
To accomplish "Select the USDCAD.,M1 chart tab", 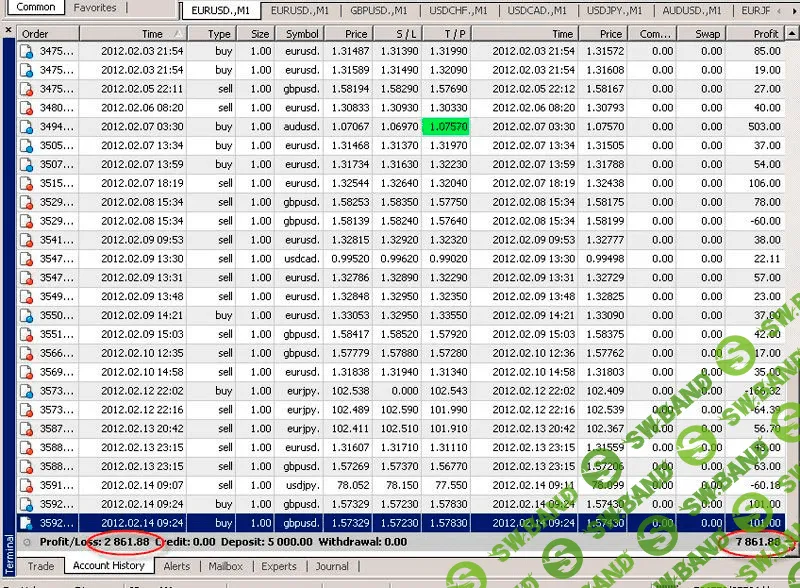I will 536,11.
